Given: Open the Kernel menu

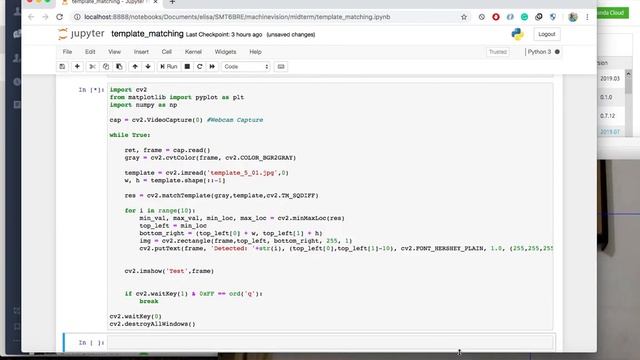Looking at the screenshot, I should (x=193, y=52).
